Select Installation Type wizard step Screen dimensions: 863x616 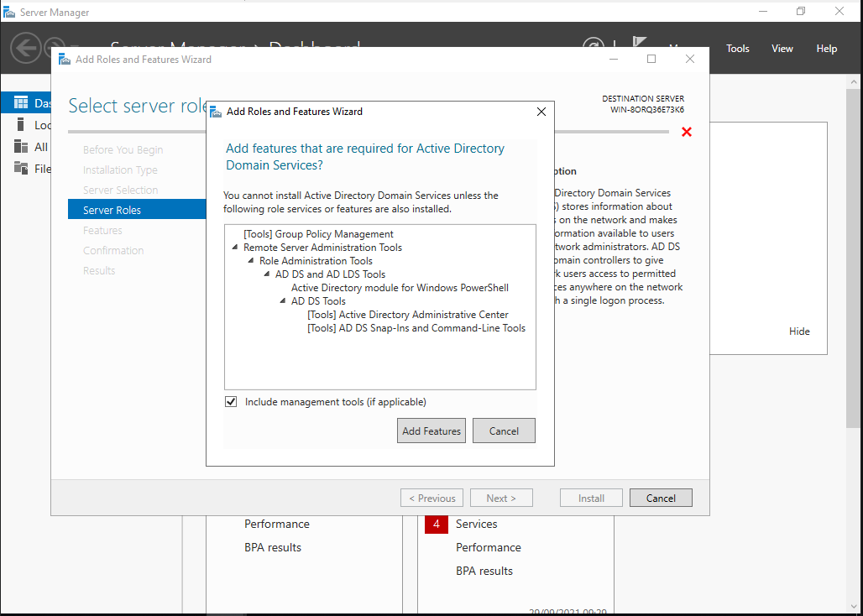click(120, 170)
